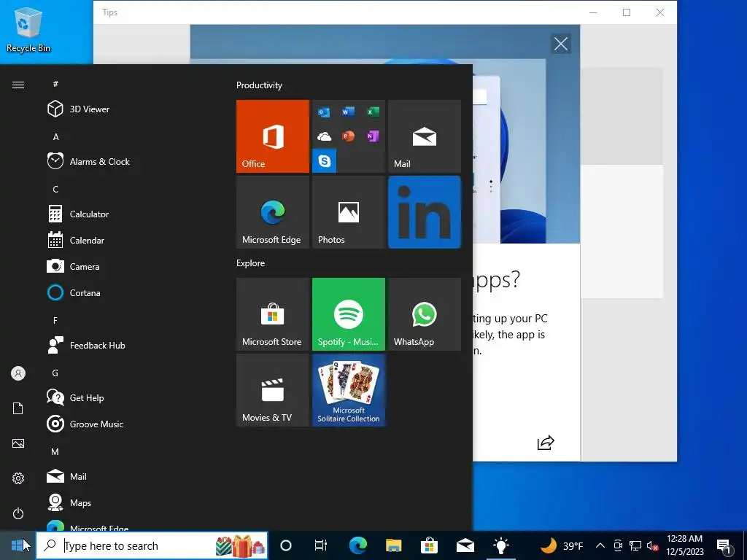Open PowerPoint icon in the Office folder tile
Viewport: 747px width, 560px height.
(x=348, y=136)
